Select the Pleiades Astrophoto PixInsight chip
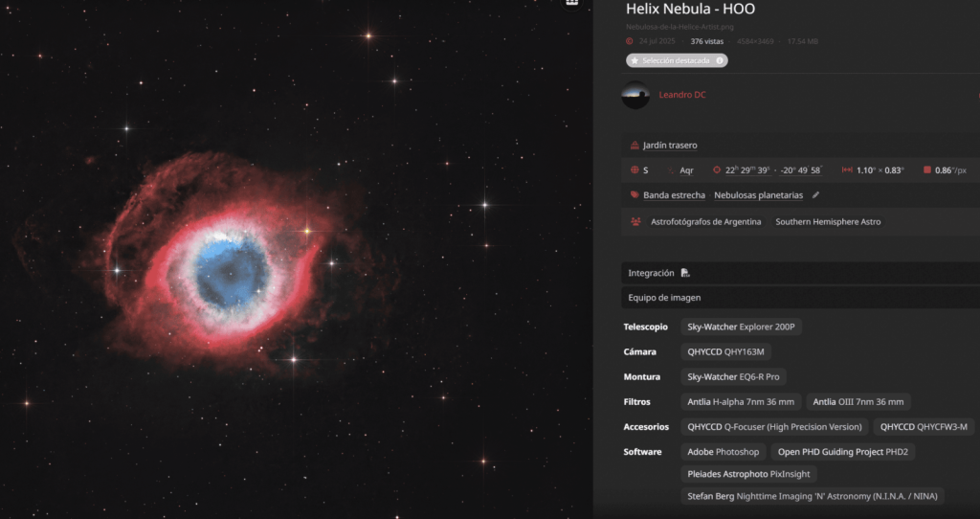Screen dimensions: 980x519 pyautogui.click(x=748, y=474)
